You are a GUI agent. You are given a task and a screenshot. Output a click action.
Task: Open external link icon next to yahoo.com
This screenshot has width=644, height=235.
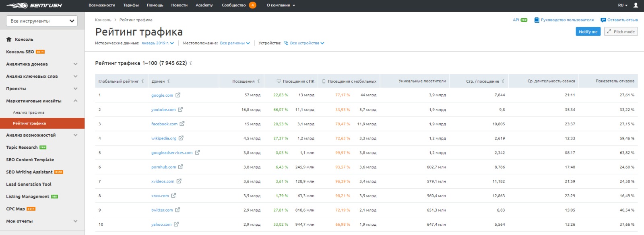tap(176, 224)
